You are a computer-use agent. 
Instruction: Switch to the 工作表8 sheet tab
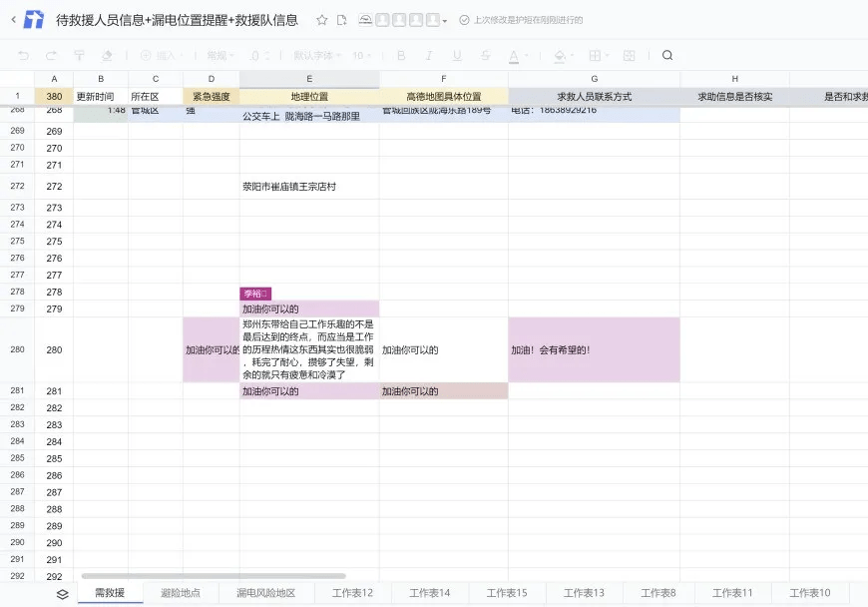pyautogui.click(x=658, y=593)
